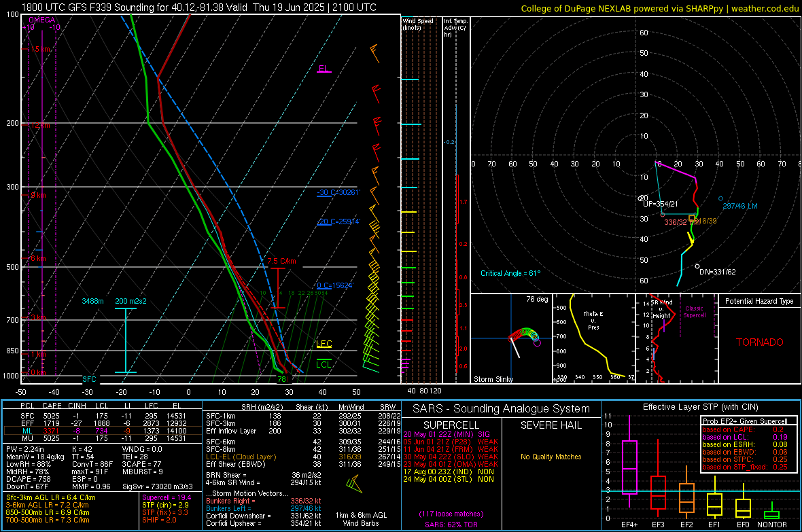Click the SARS - Sounding Analogue System header

502,409
